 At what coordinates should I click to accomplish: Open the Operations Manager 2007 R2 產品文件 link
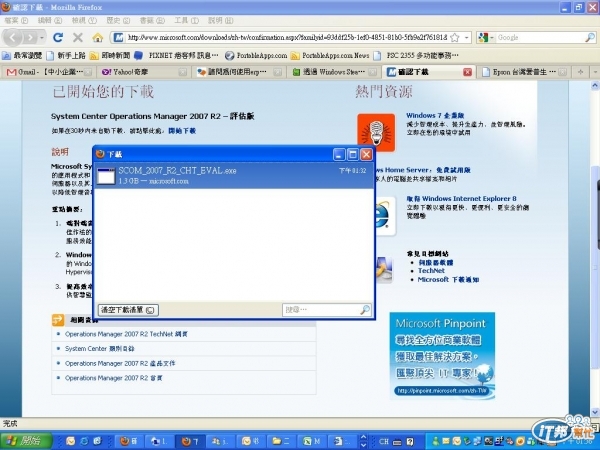pos(120,363)
